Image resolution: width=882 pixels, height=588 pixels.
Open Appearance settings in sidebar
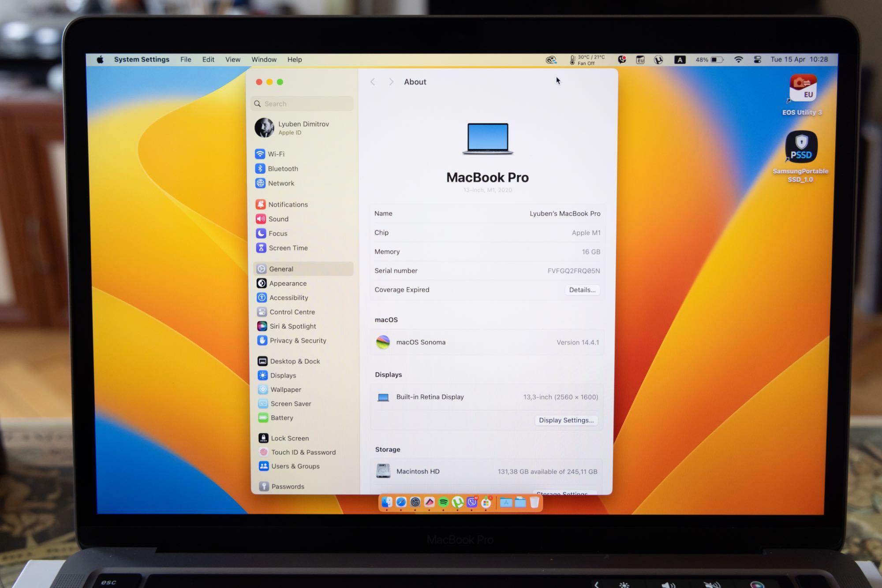(x=282, y=283)
